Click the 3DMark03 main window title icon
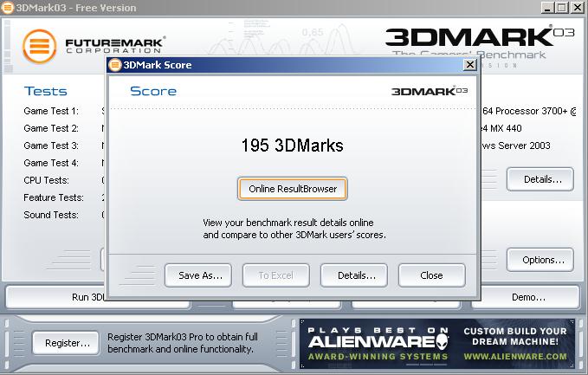This screenshot has height=375, width=588. click(x=7, y=8)
